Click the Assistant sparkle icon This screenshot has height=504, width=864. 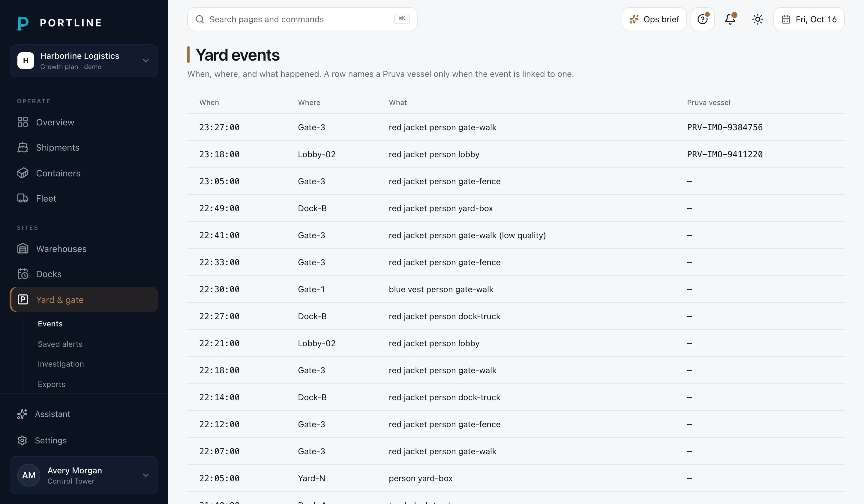point(22,414)
